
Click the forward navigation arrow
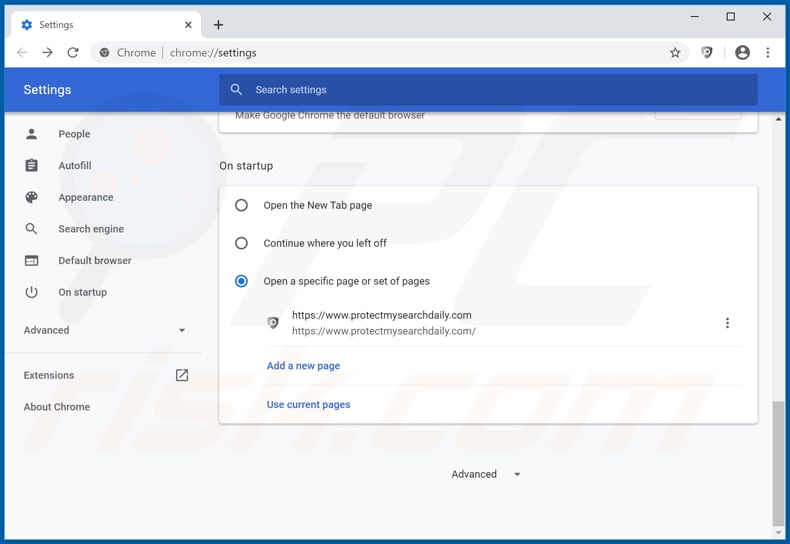coord(47,52)
